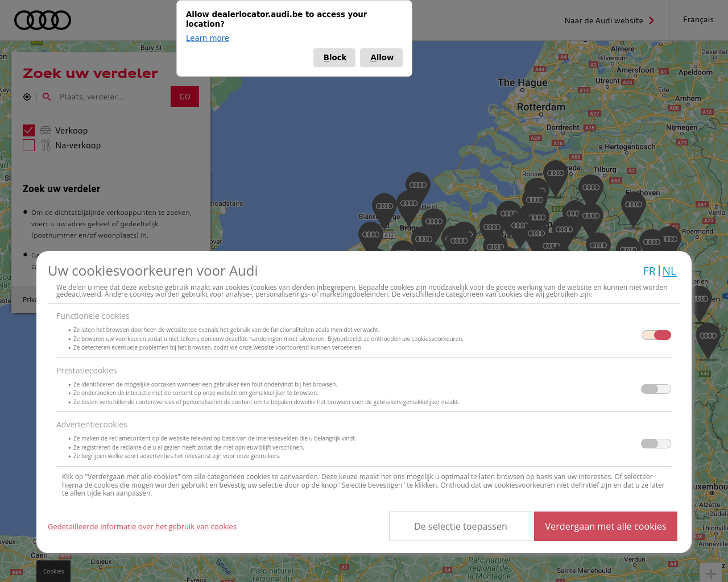Click Allow on the location permission prompt
The image size is (728, 582).
[382, 57]
